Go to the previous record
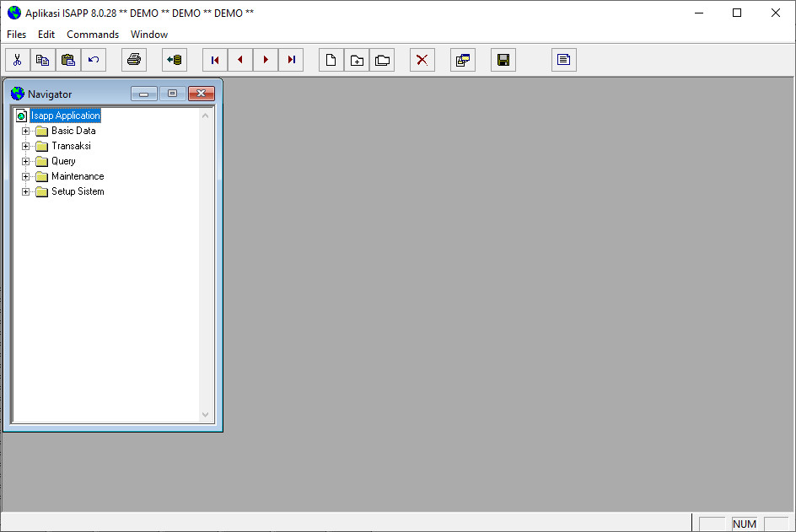 coord(239,60)
